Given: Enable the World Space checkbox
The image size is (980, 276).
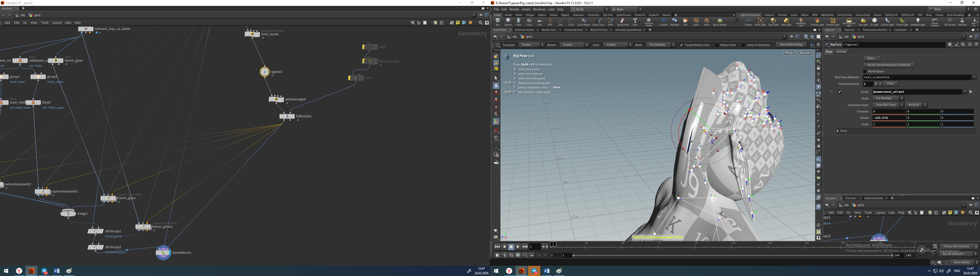Looking at the screenshot, I should tap(865, 71).
